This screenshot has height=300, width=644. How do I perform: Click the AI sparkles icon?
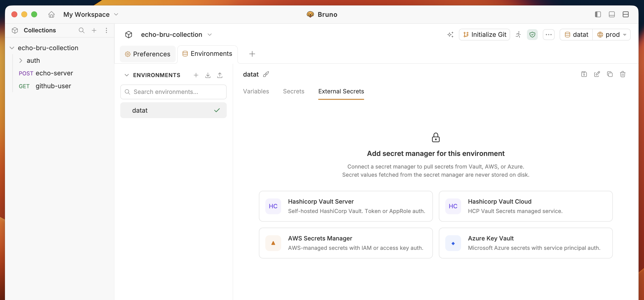pos(450,35)
